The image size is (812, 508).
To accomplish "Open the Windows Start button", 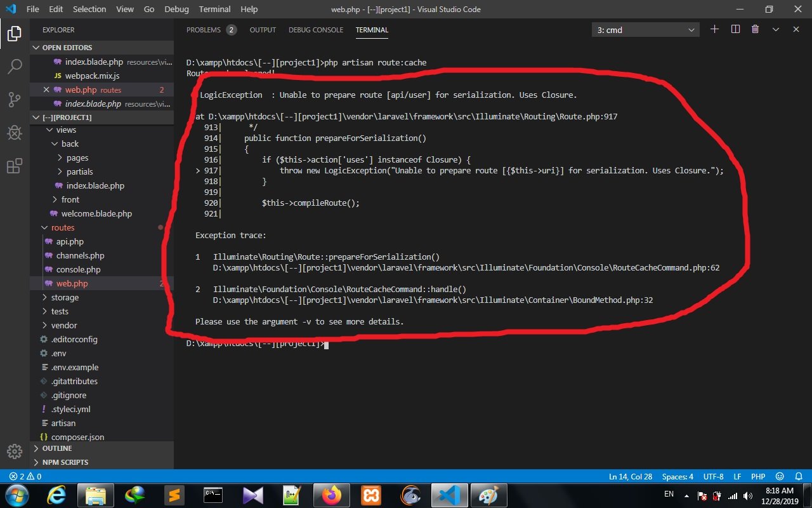I will coord(16,495).
